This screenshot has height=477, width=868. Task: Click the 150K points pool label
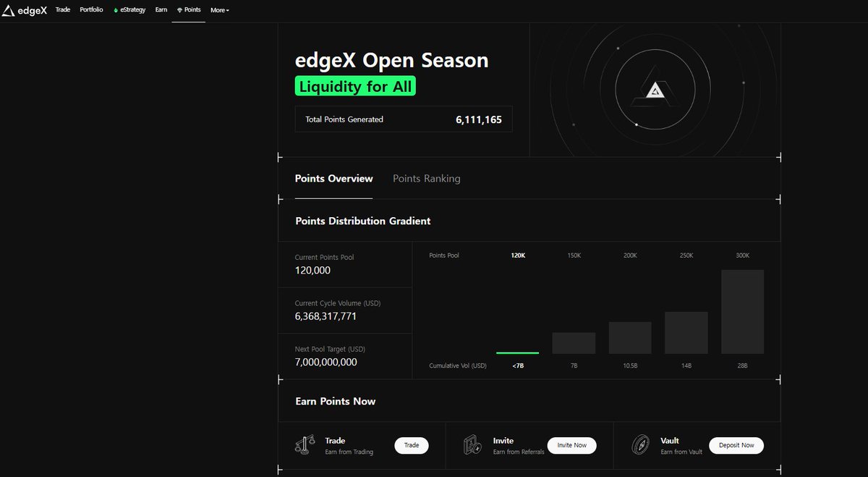[x=574, y=256]
